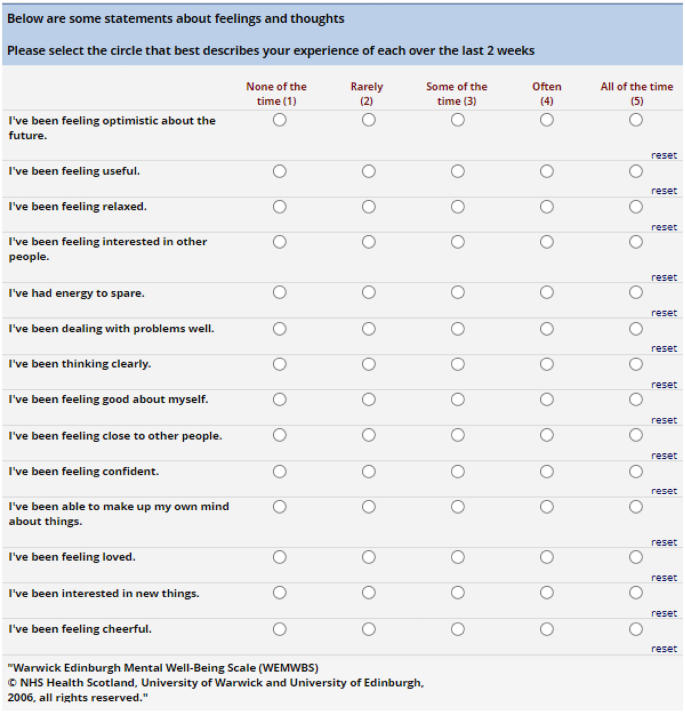The width and height of the screenshot is (685, 713).
Task: Select 'Often' for making up my own mind
Action: tap(546, 507)
